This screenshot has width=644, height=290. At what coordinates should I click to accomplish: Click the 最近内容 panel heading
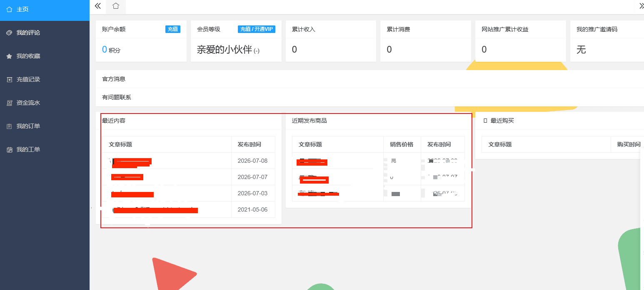coord(114,121)
